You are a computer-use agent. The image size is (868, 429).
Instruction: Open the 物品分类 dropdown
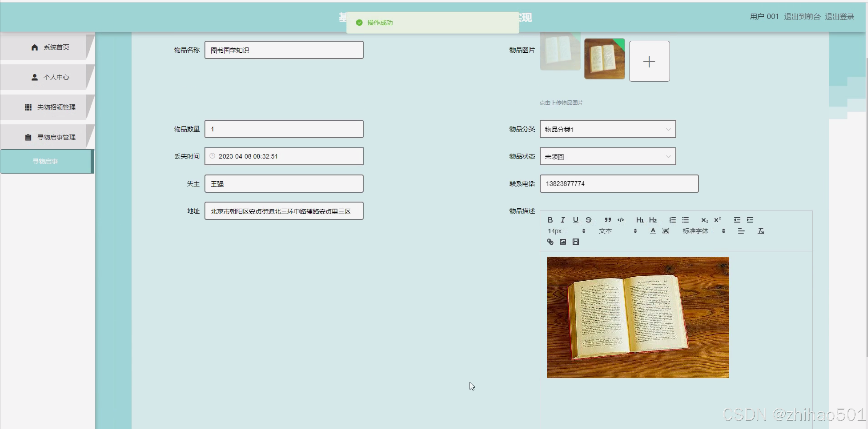pyautogui.click(x=607, y=129)
